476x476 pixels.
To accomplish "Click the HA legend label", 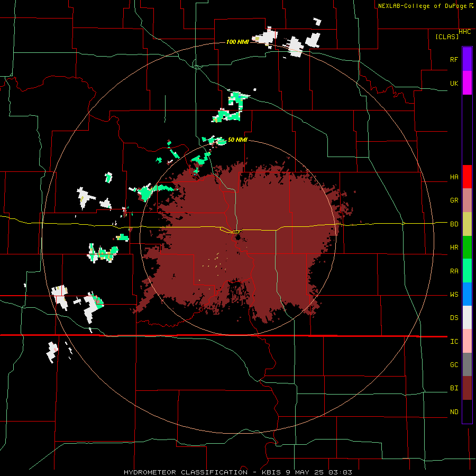I will point(454,177).
